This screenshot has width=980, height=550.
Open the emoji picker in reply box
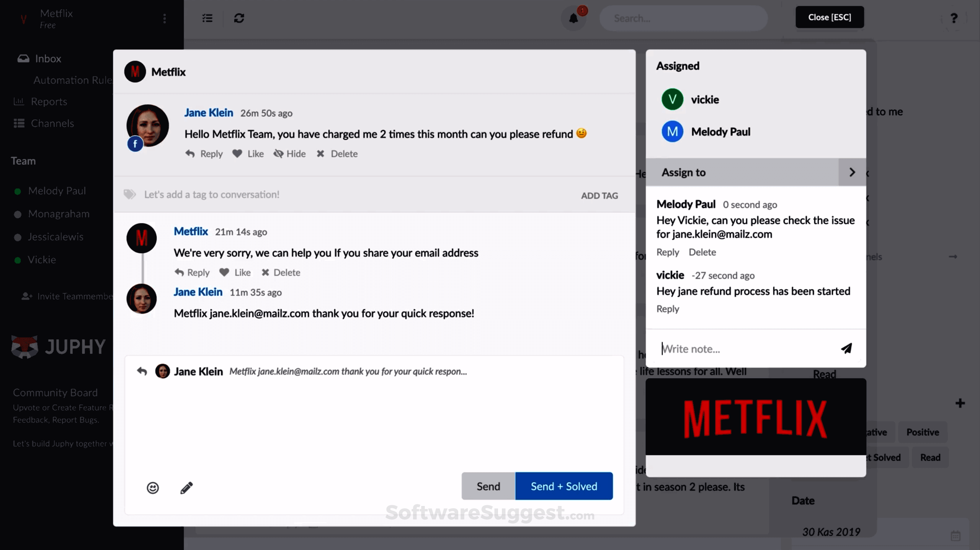tap(153, 488)
